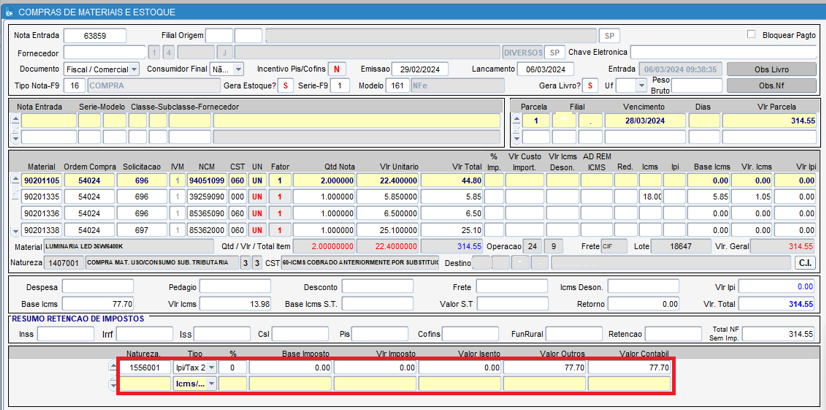Toggle the Gera Estoque S flag field
The image size is (826, 410).
[286, 86]
